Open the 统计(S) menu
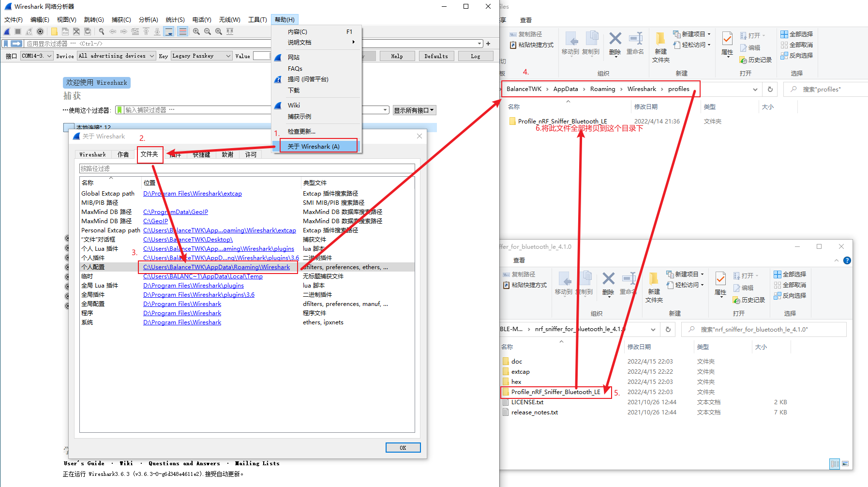 pyautogui.click(x=175, y=20)
